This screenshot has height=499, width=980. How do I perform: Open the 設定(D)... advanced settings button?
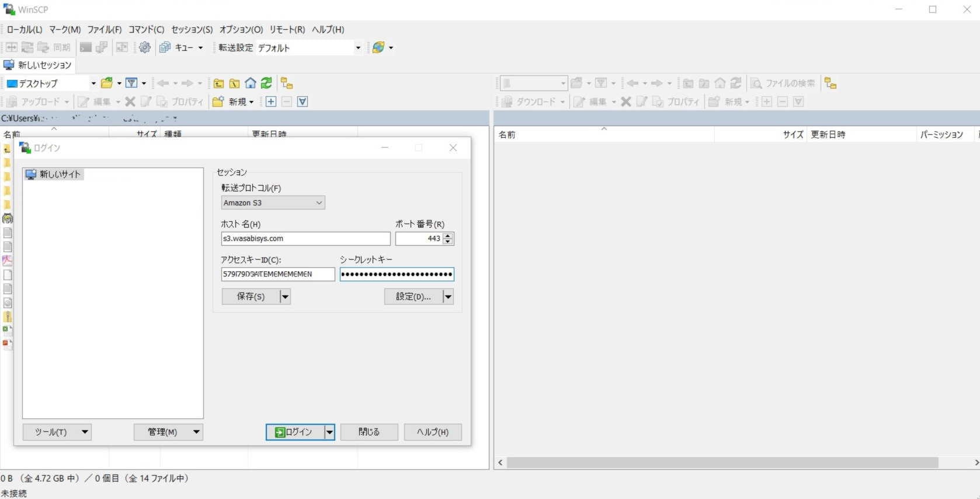pyautogui.click(x=413, y=296)
